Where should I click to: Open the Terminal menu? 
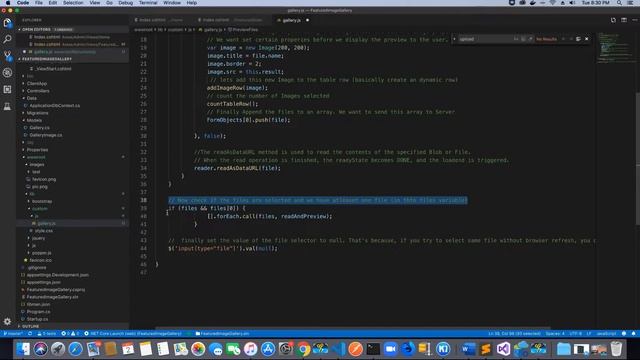(x=148, y=3)
